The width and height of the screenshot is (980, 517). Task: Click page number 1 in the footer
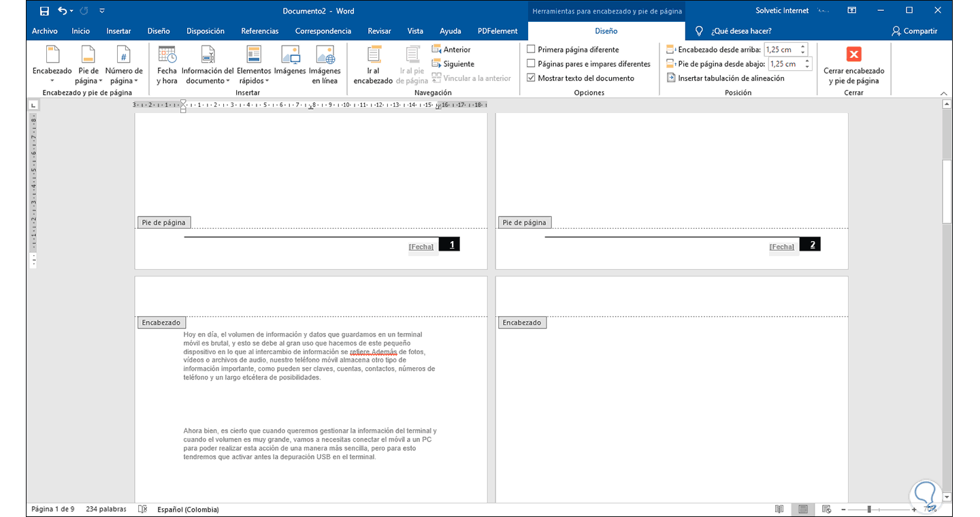[x=451, y=245]
